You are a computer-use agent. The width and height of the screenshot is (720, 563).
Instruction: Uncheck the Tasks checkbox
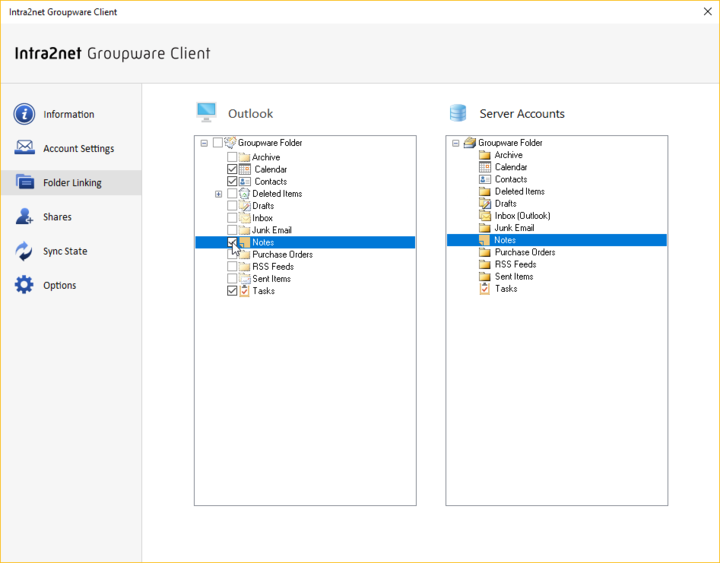pyautogui.click(x=232, y=291)
